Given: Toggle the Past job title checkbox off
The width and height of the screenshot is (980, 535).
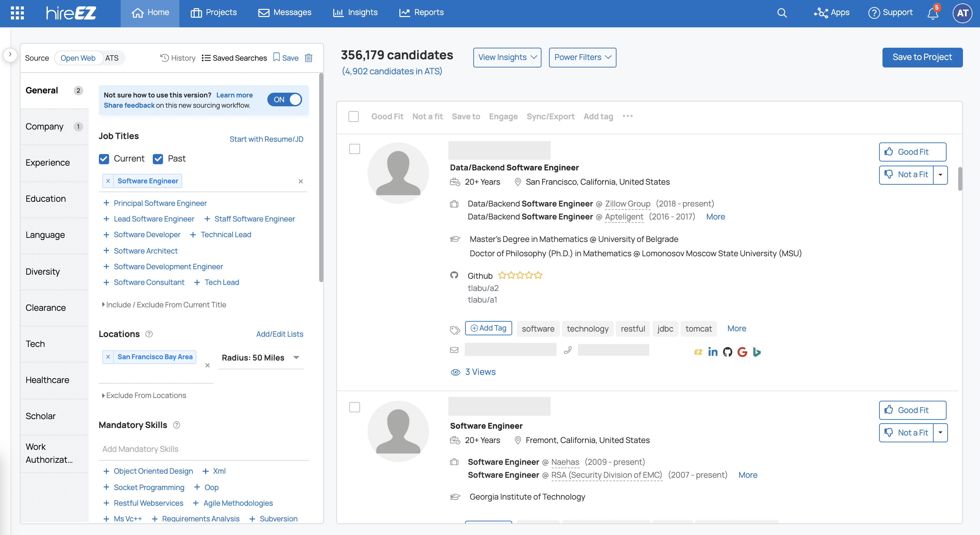Looking at the screenshot, I should tap(158, 158).
